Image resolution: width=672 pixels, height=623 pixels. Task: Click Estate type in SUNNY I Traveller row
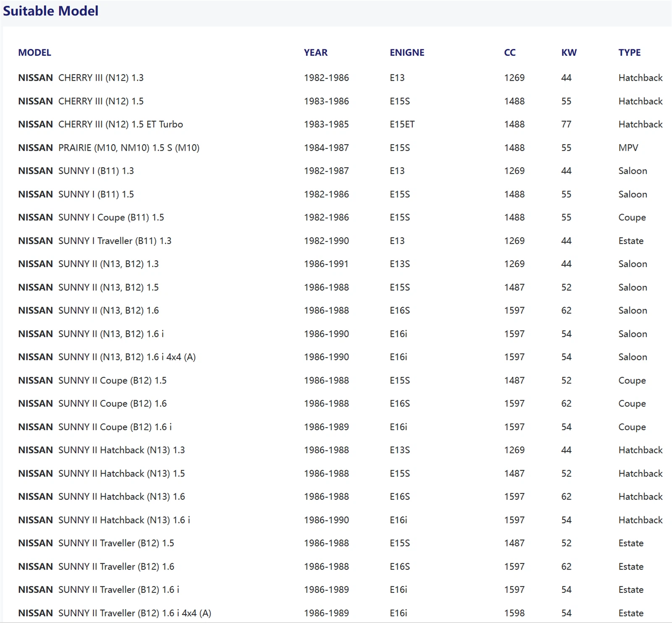coord(631,241)
